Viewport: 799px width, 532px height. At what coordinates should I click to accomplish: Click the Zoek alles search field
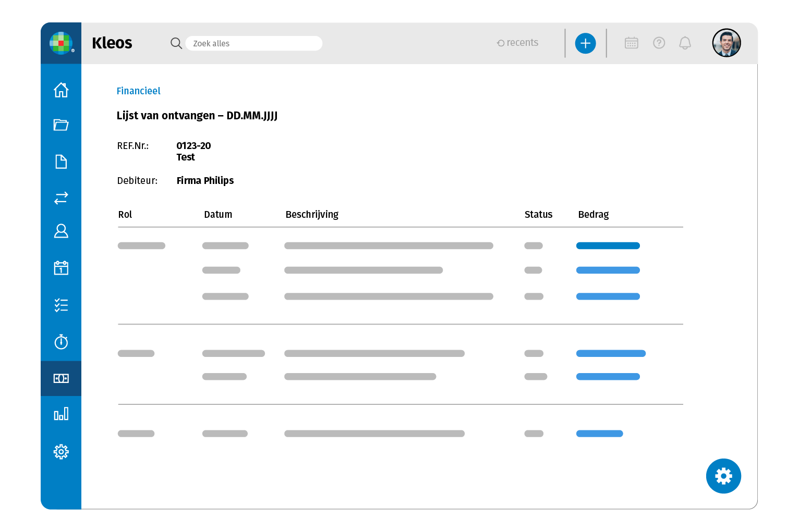[253, 43]
